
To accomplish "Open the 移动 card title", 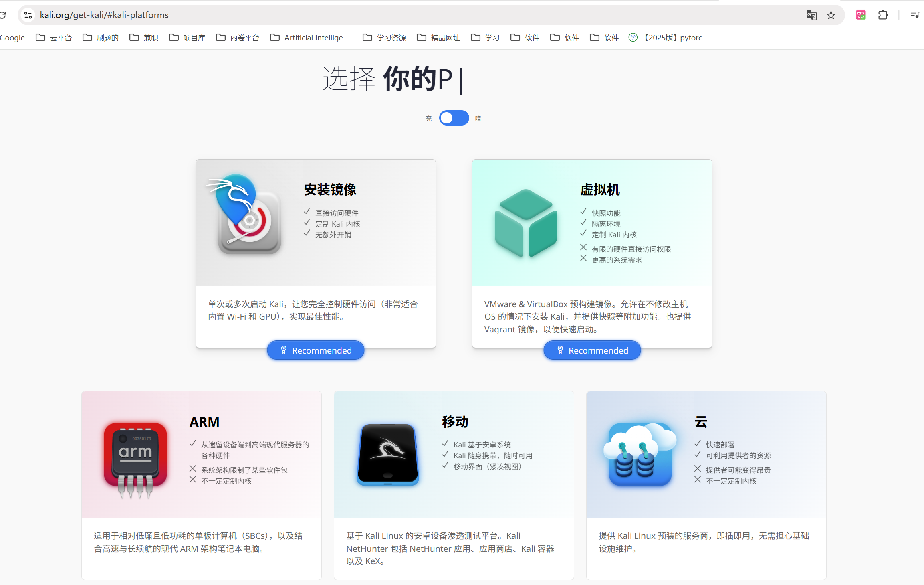I will click(x=455, y=422).
